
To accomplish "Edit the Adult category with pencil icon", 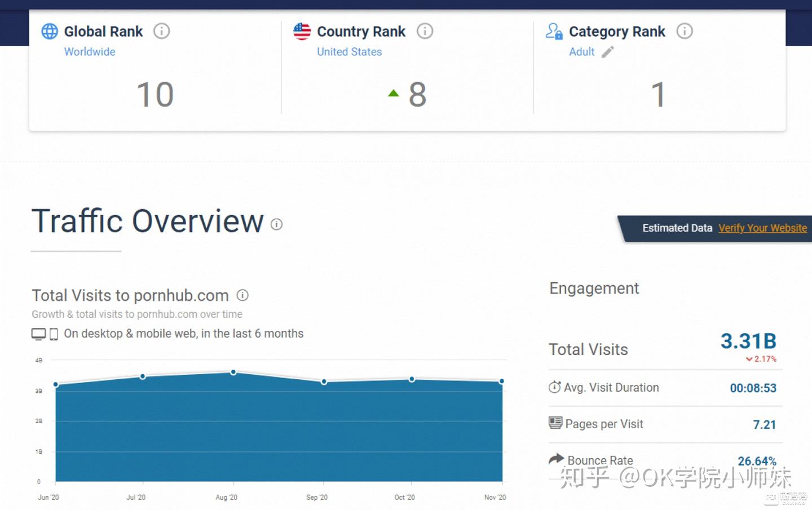I will 608,52.
